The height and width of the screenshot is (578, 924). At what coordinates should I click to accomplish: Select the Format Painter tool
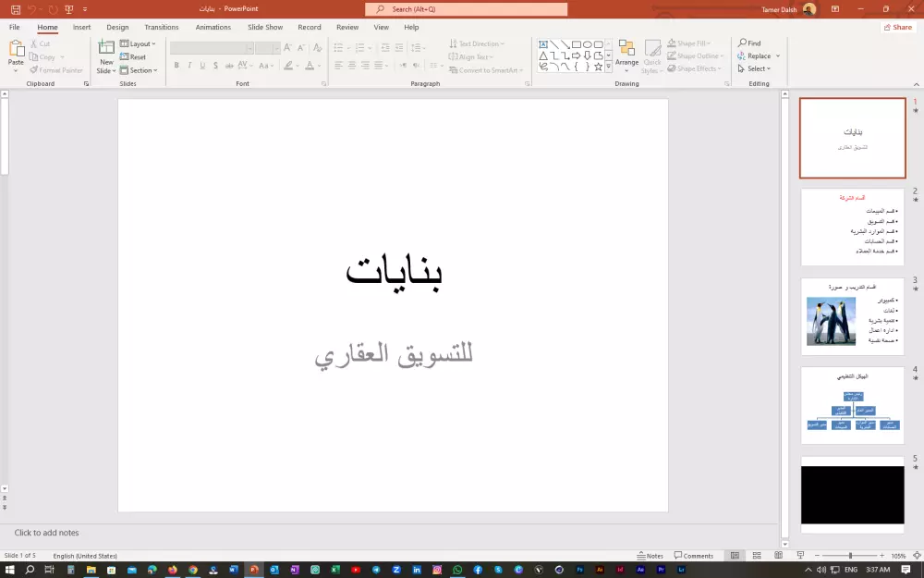click(x=56, y=69)
